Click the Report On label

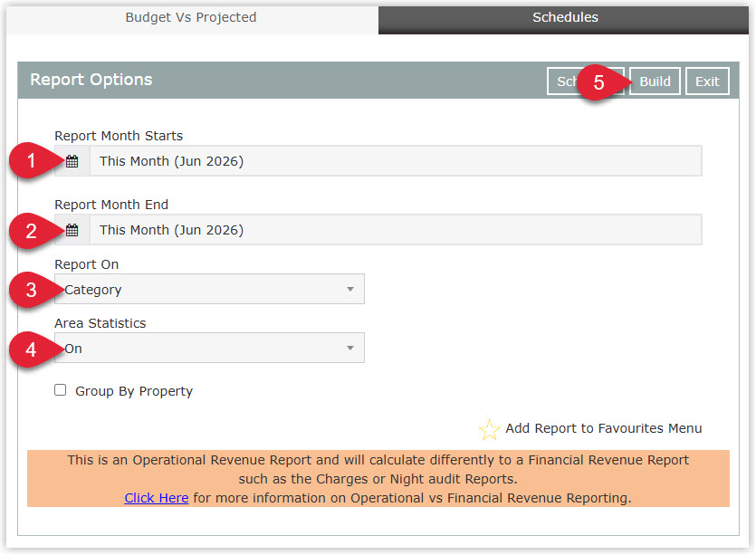[86, 264]
